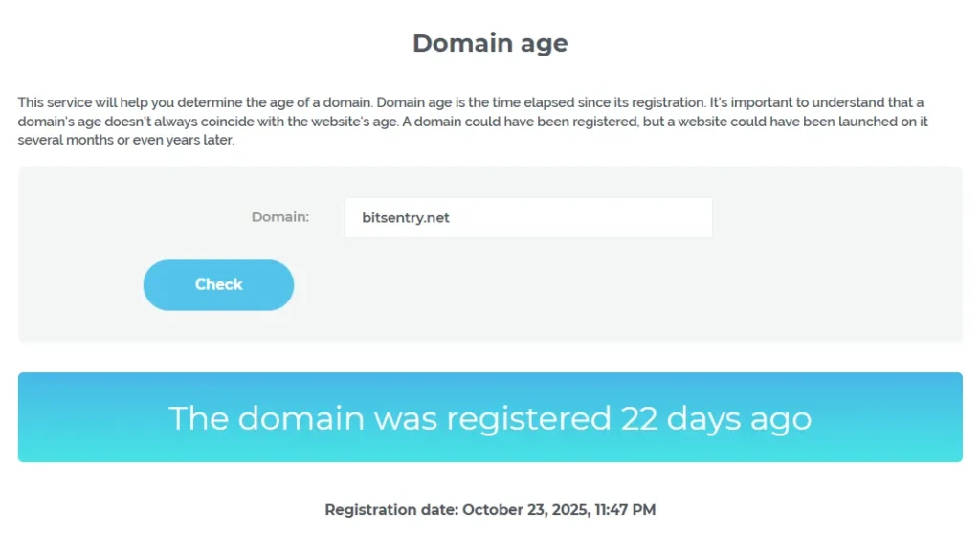Click the Check button

point(218,285)
